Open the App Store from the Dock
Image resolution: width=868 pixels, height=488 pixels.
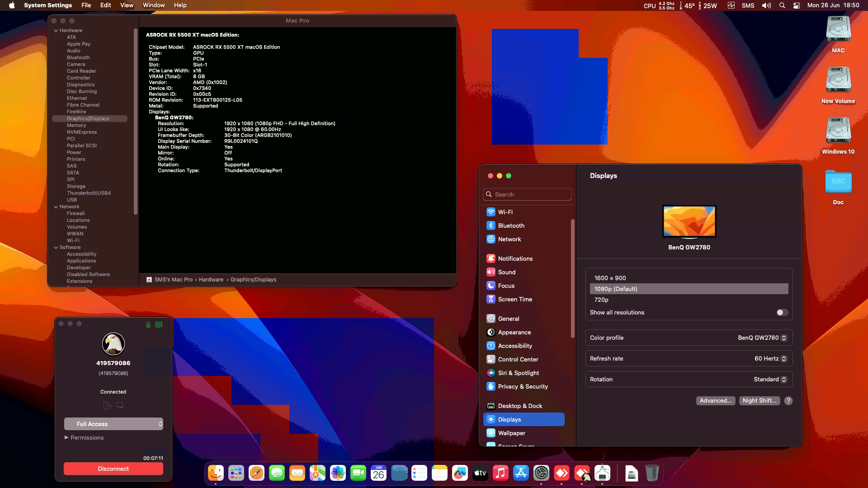tap(521, 473)
